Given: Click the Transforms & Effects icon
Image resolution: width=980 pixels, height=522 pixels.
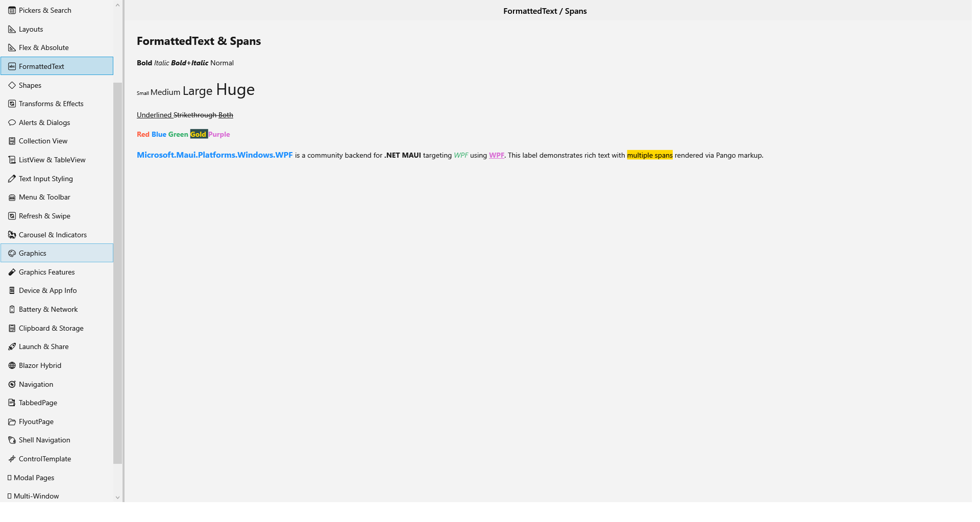Looking at the screenshot, I should tap(12, 104).
